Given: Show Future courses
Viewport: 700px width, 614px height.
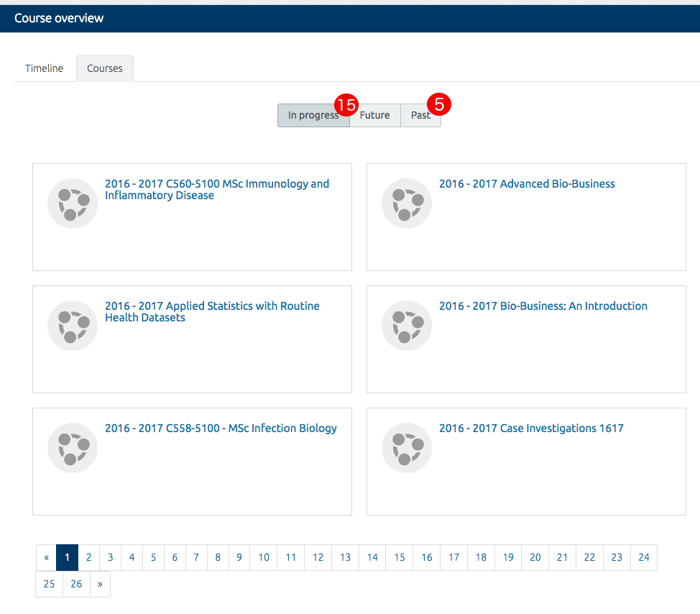Looking at the screenshot, I should tap(375, 115).
